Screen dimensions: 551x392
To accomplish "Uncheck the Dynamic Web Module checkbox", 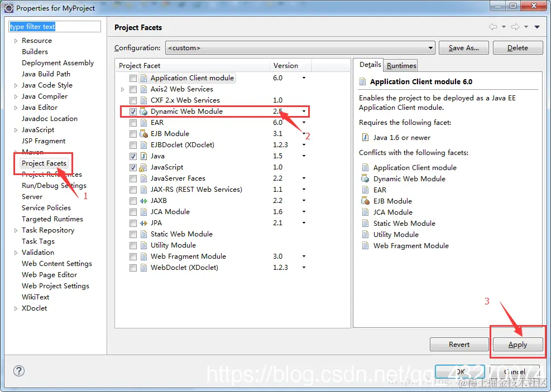I will pyautogui.click(x=133, y=112).
